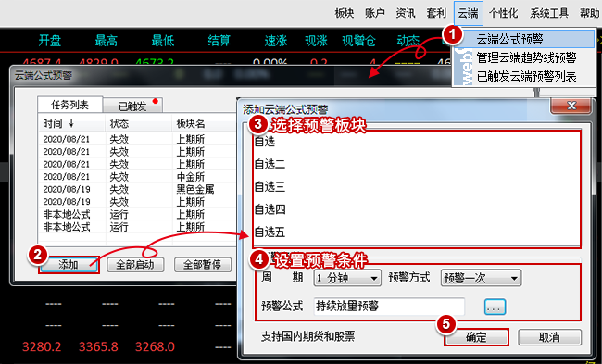602x364 pixels.
Task: Select 自选三 in the block list
Action: pos(417,187)
